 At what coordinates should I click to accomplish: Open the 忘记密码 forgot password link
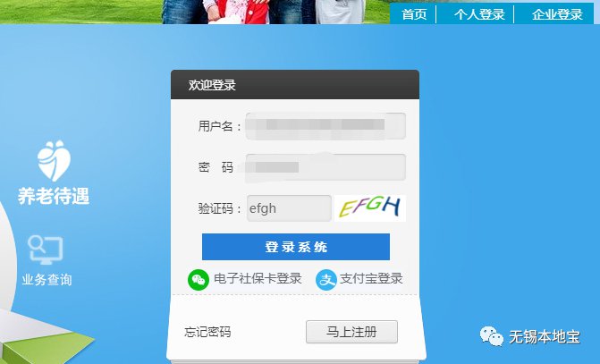point(207,332)
